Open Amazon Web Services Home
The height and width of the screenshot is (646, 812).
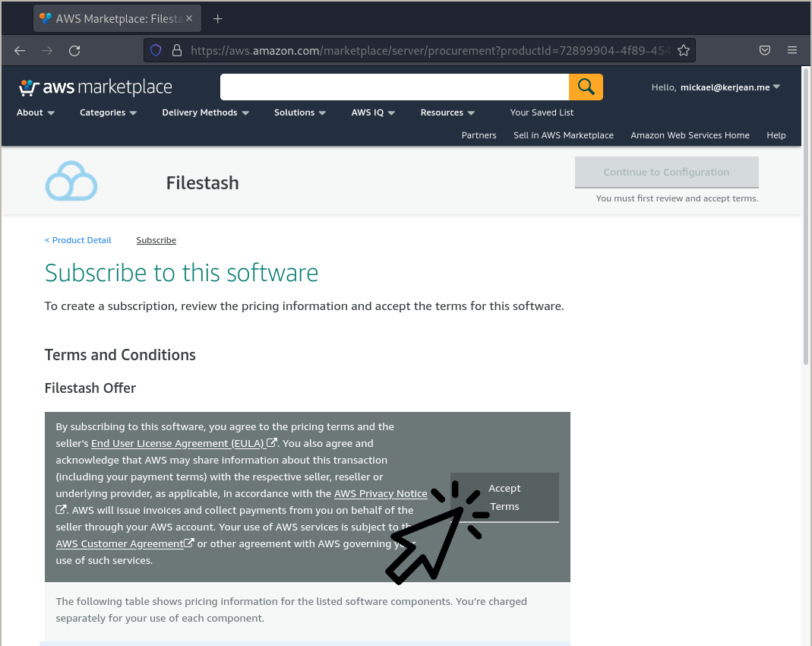tap(690, 135)
